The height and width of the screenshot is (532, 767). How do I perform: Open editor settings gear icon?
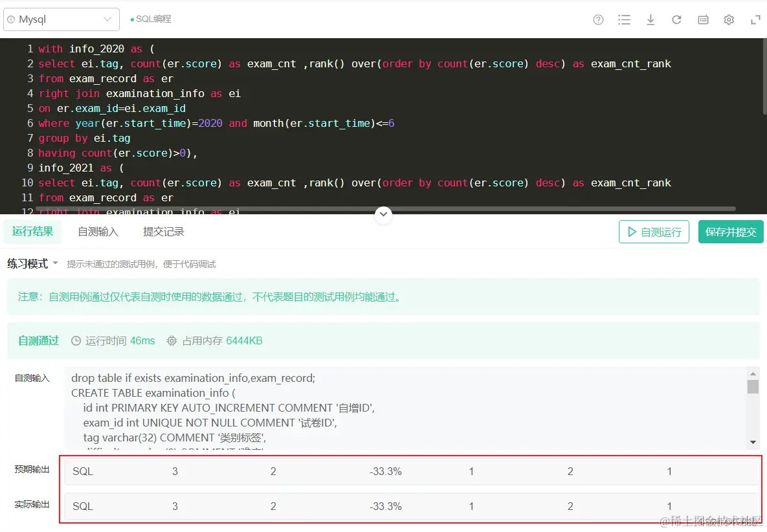[729, 19]
